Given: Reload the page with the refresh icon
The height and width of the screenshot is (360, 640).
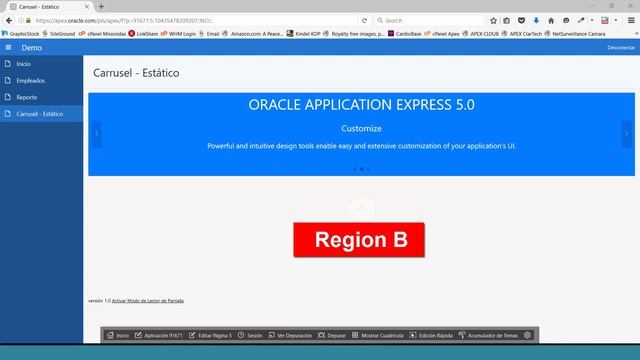Looking at the screenshot, I should click(x=364, y=20).
